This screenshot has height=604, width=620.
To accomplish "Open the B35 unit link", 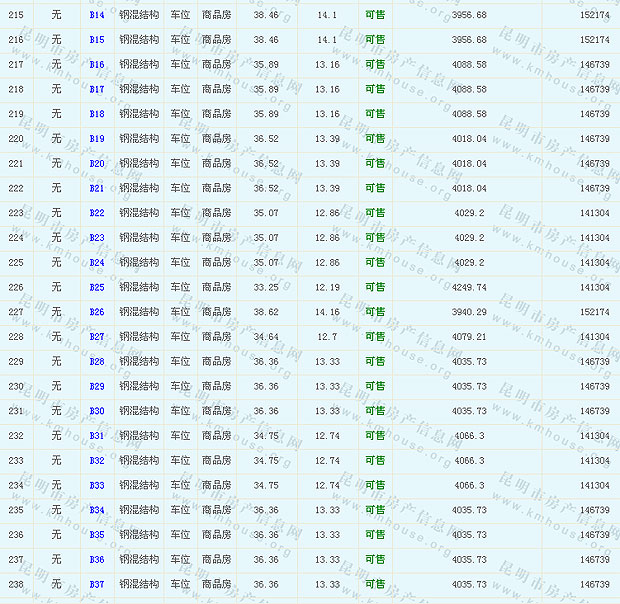I will pyautogui.click(x=97, y=535).
